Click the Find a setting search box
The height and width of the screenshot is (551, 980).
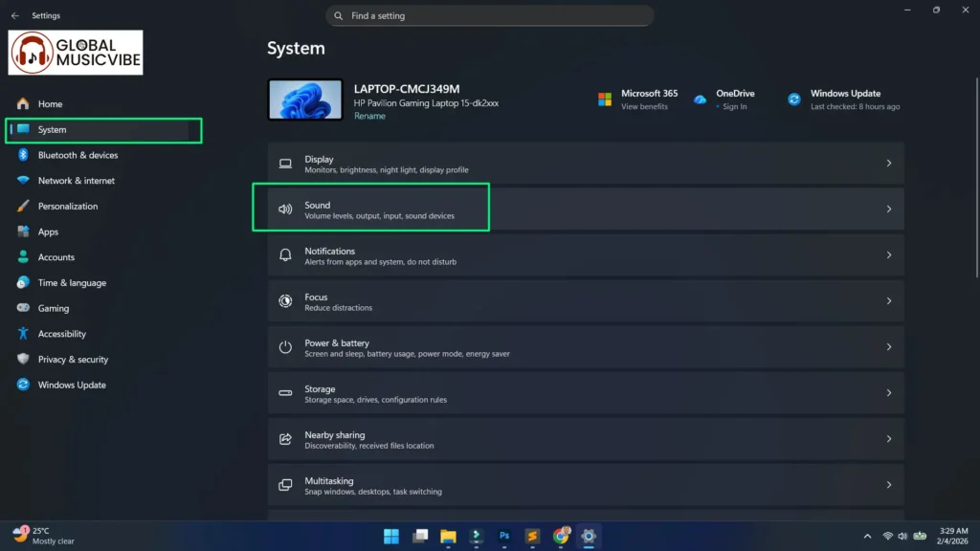tap(488, 15)
